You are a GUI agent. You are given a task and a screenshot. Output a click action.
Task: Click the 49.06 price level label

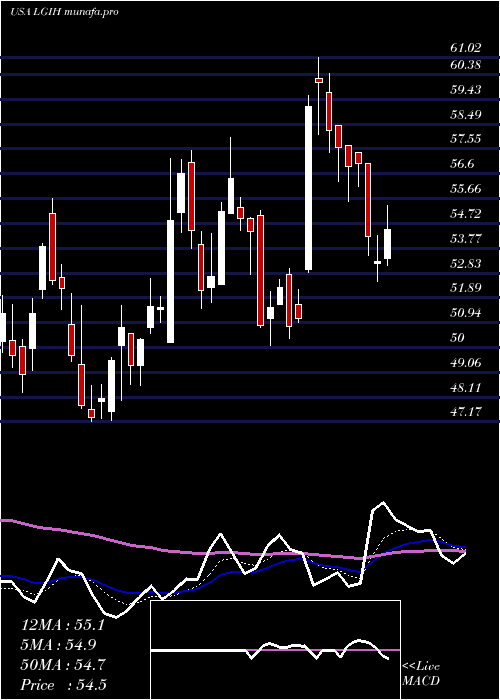(466, 363)
